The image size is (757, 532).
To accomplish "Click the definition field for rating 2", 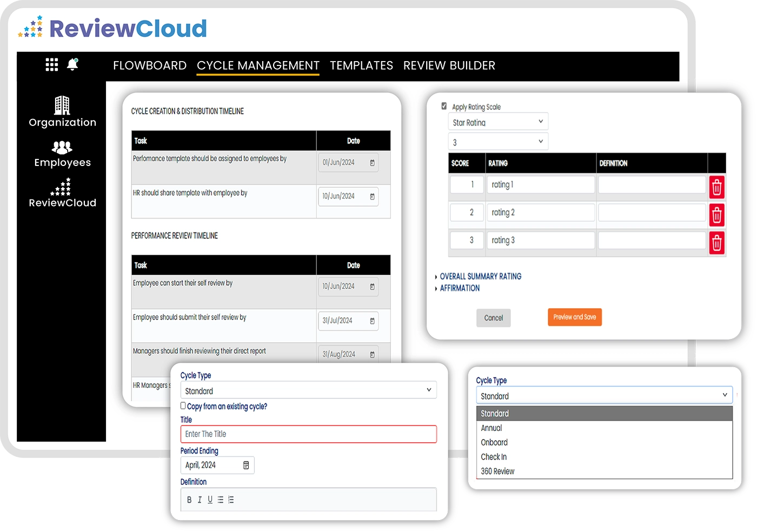I will click(x=652, y=212).
